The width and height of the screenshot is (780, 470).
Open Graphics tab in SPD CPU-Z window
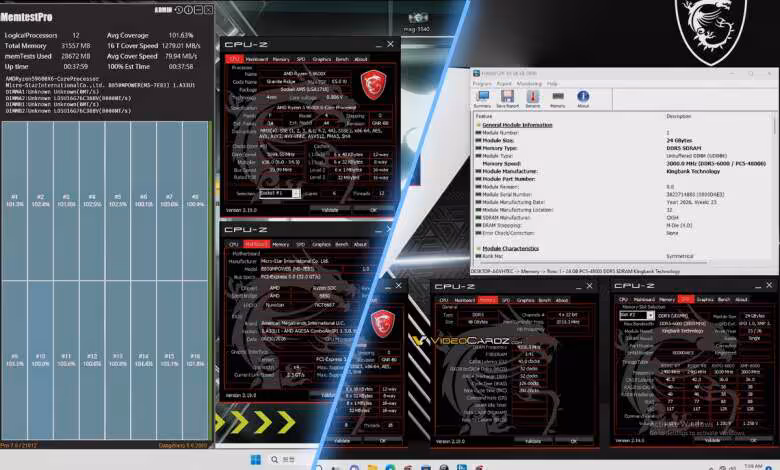(705, 299)
